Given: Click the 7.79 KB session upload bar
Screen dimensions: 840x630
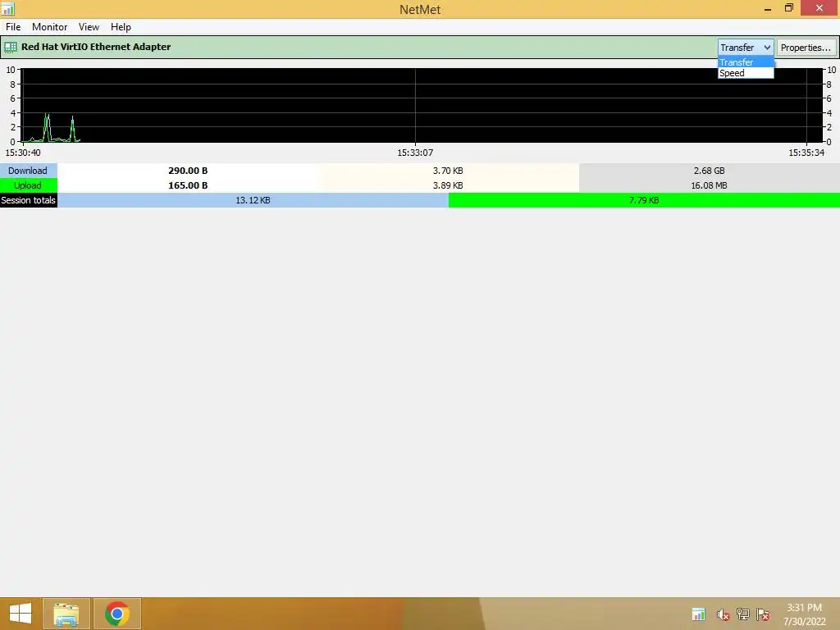Looking at the screenshot, I should pyautogui.click(x=644, y=200).
